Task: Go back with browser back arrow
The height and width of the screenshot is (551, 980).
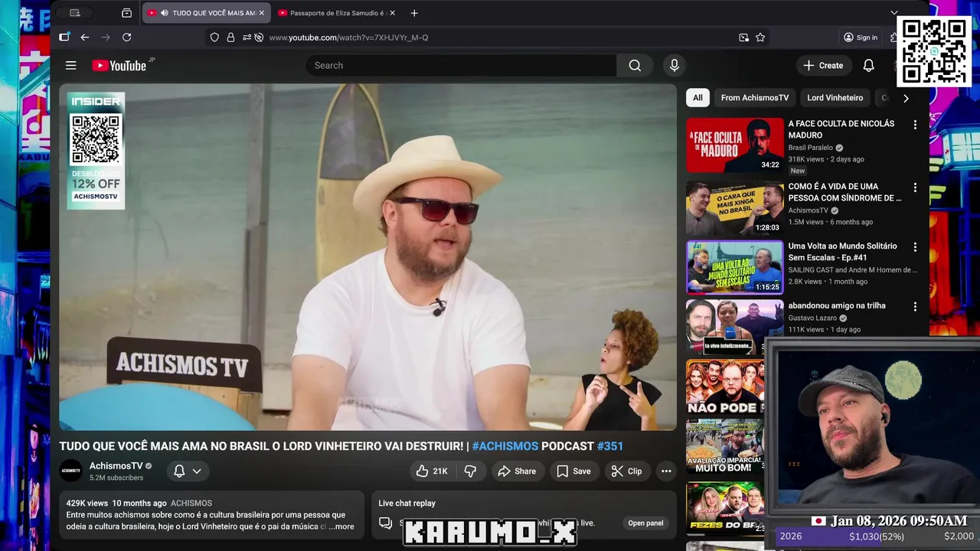Action: click(x=84, y=37)
